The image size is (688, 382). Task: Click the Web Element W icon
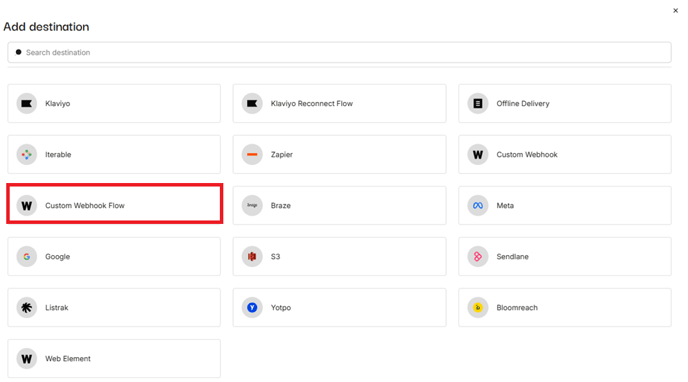(27, 359)
